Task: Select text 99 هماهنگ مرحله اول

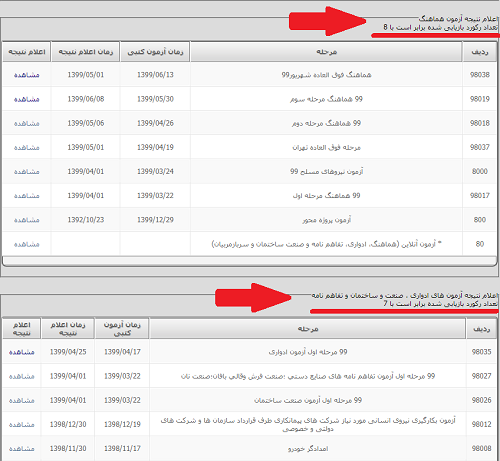Action: pos(326,196)
